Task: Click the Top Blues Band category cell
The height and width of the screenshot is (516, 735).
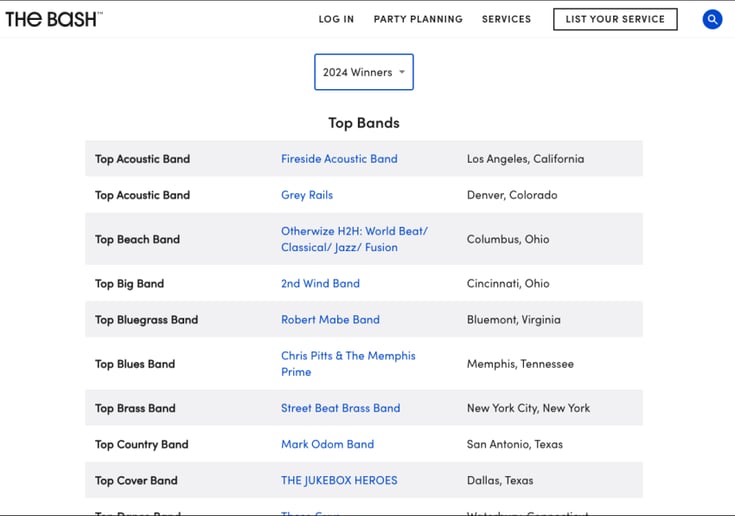Action: pos(135,364)
